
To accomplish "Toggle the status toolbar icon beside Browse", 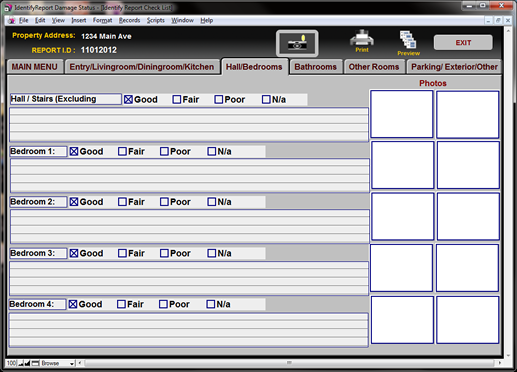I will pyautogui.click(x=35, y=363).
